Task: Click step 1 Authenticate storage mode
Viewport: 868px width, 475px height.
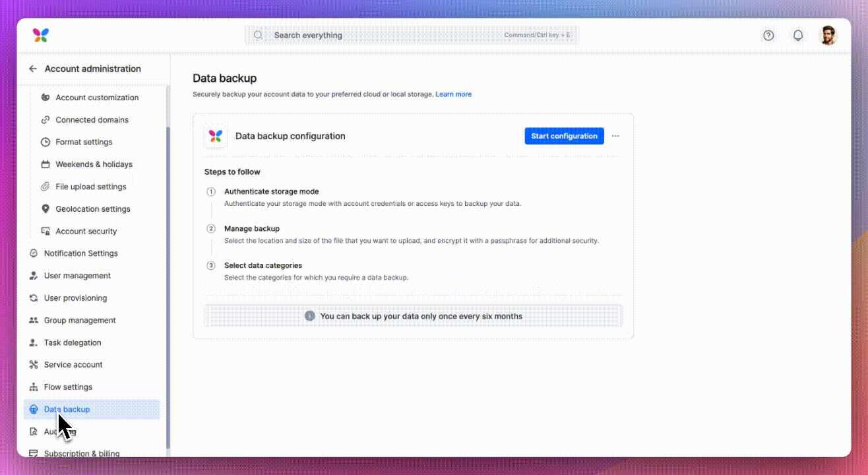Action: click(271, 191)
